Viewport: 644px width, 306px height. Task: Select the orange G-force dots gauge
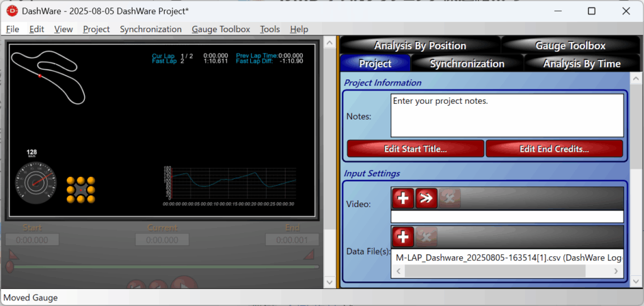tap(81, 190)
